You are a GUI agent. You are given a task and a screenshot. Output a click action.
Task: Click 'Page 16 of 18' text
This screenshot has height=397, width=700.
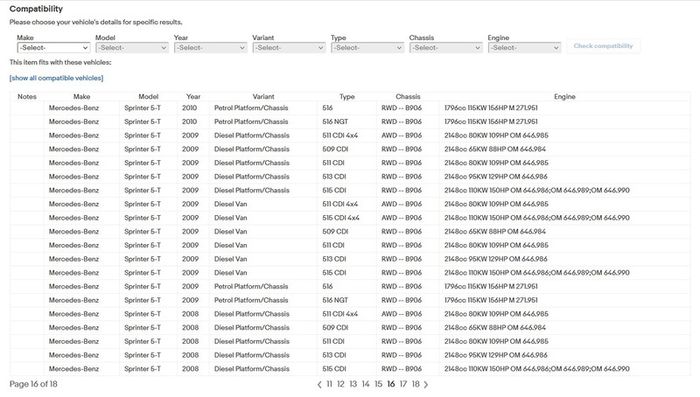(33, 384)
